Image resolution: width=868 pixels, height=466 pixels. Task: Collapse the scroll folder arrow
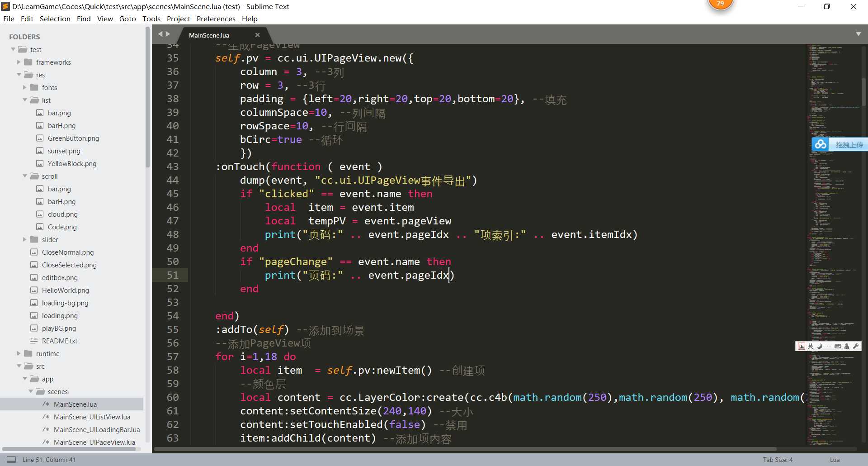[25, 176]
